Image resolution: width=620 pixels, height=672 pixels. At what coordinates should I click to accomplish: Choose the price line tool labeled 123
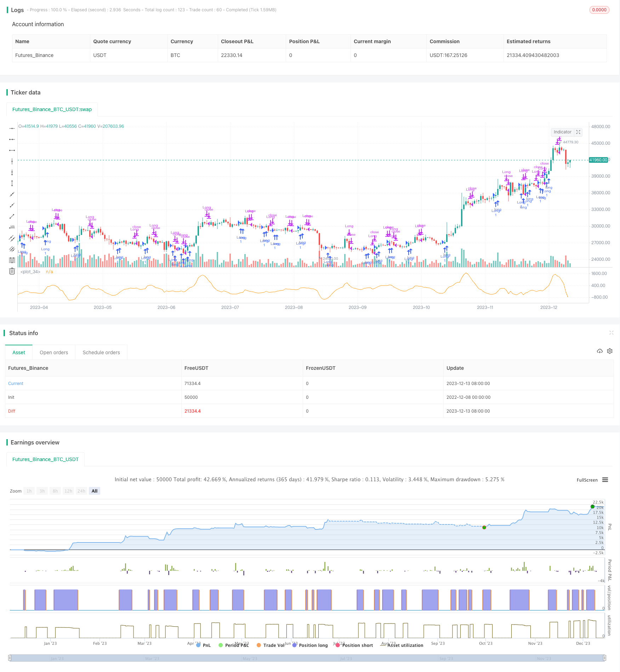(x=12, y=227)
